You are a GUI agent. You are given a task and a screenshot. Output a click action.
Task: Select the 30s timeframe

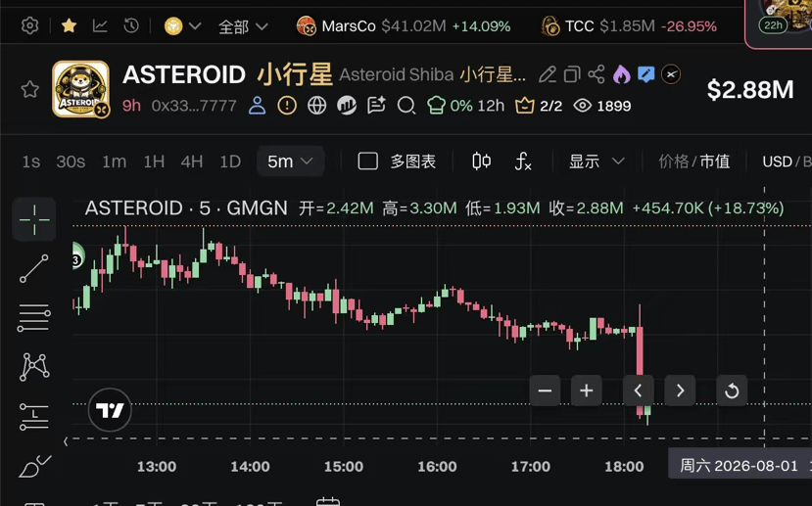[71, 161]
